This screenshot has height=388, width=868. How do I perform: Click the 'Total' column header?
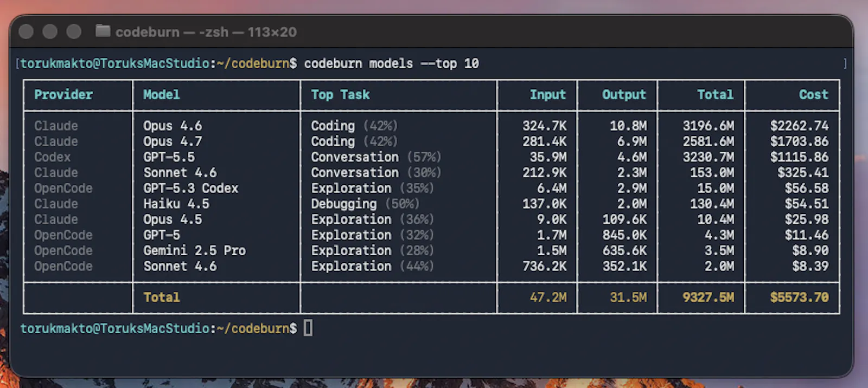pyautogui.click(x=716, y=95)
